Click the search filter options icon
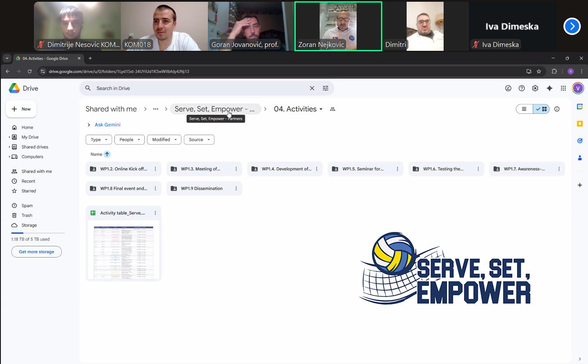The width and height of the screenshot is (588, 364). (325, 88)
